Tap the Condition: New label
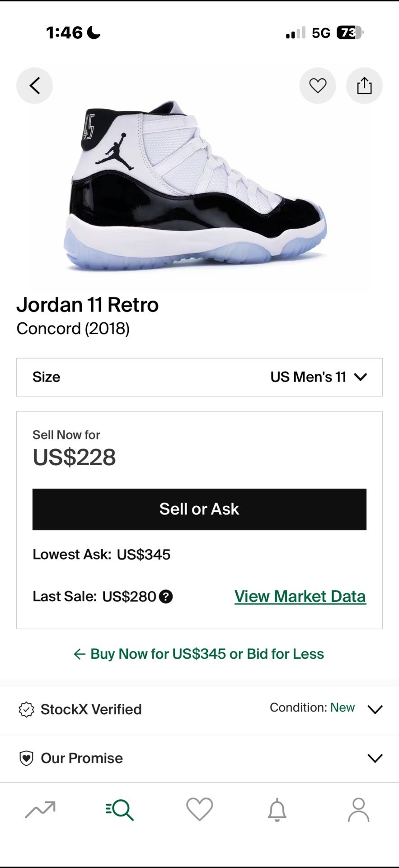 [312, 708]
